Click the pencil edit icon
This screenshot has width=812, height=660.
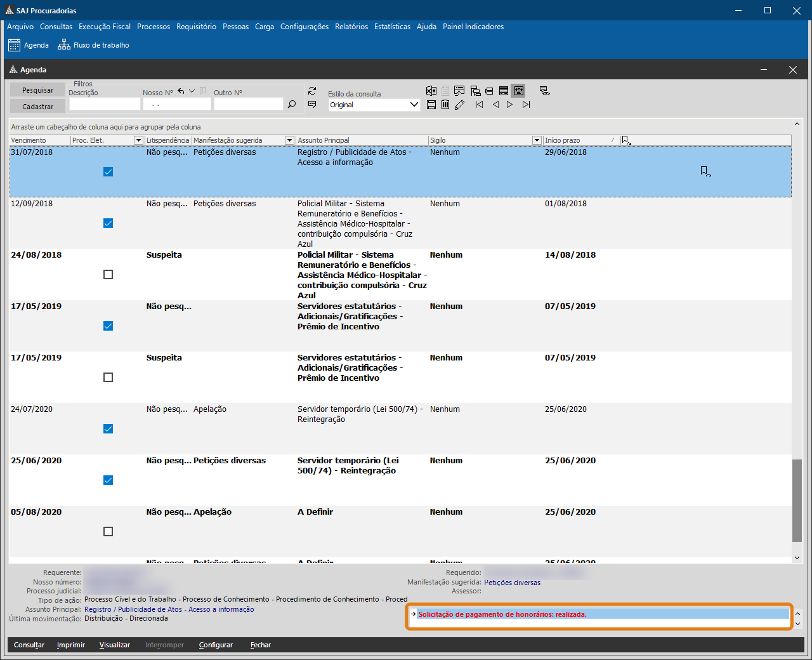[460, 105]
